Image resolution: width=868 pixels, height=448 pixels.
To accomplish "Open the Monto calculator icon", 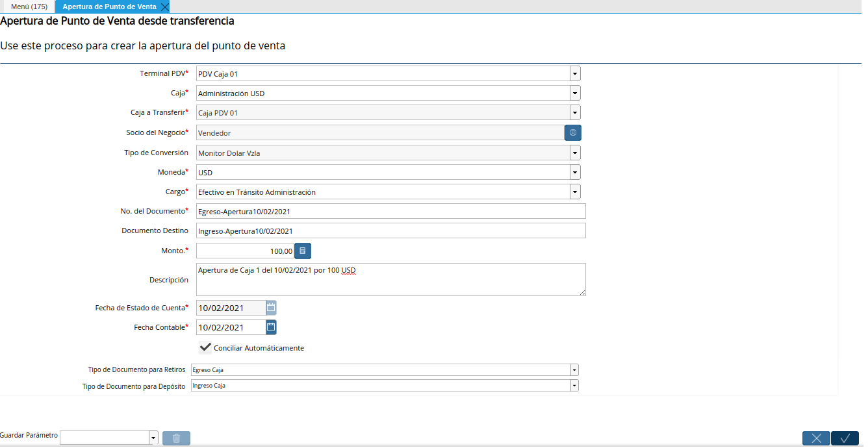I will pos(303,251).
